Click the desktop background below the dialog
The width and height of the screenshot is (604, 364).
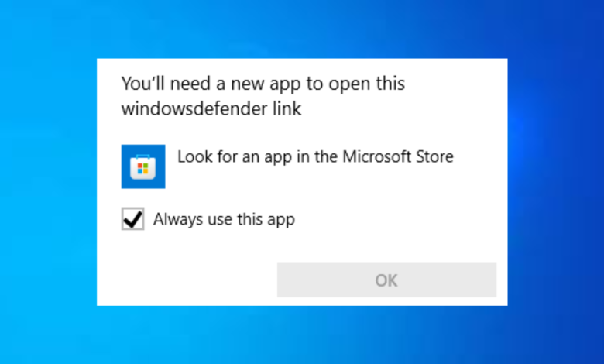(302, 335)
